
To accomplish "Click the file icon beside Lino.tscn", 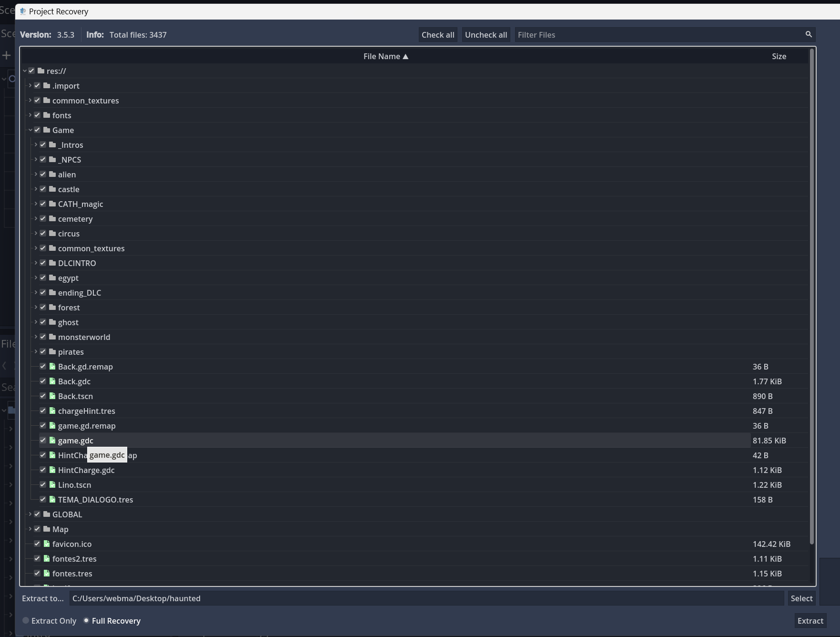I will tap(52, 485).
